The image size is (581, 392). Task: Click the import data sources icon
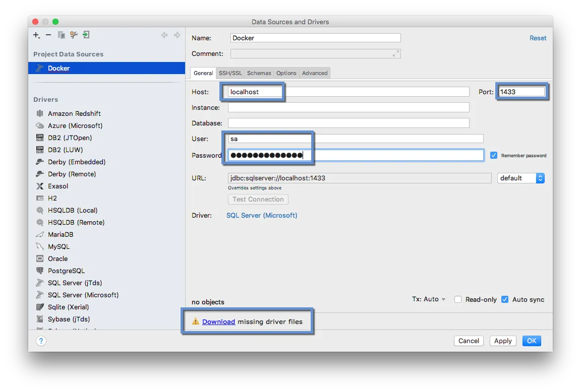[x=86, y=35]
